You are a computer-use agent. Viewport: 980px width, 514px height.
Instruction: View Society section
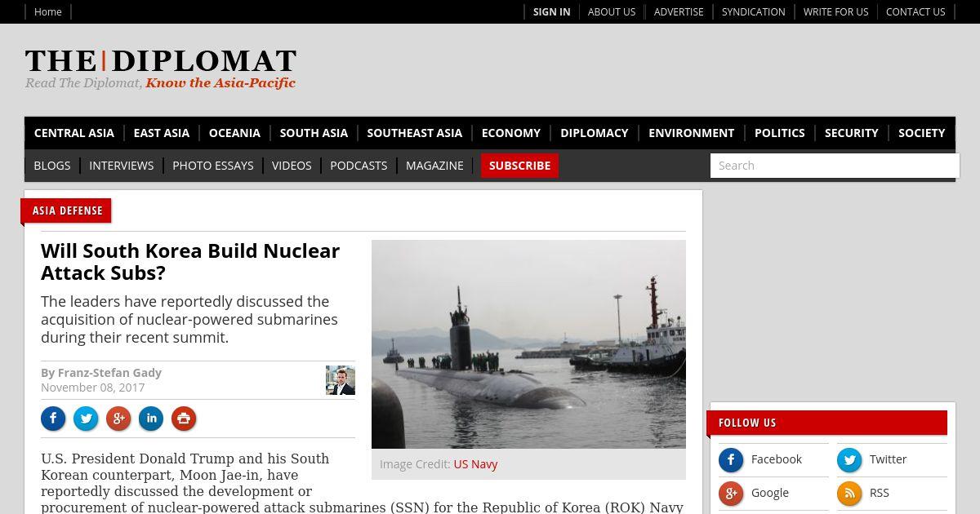922,133
